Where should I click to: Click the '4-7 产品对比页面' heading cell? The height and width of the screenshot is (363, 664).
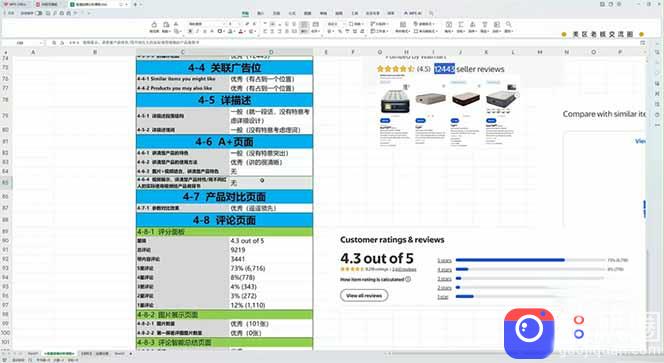224,197
